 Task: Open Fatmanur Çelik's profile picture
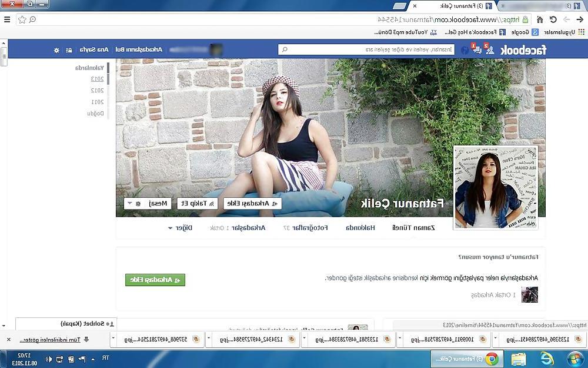click(x=496, y=187)
